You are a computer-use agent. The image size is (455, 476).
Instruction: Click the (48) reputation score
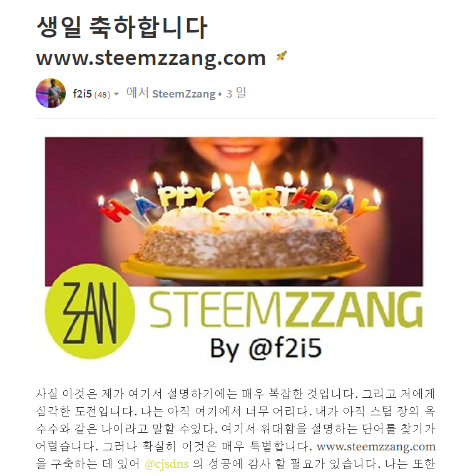click(102, 95)
